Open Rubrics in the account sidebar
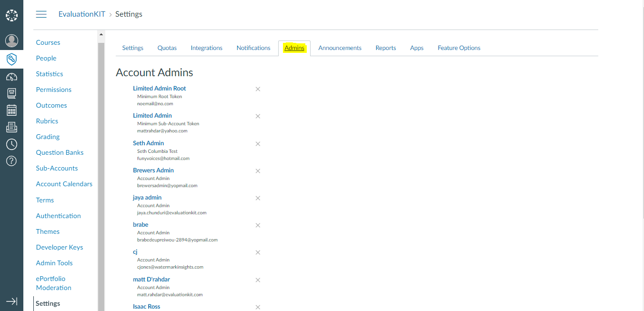This screenshot has width=644, height=311. click(47, 121)
